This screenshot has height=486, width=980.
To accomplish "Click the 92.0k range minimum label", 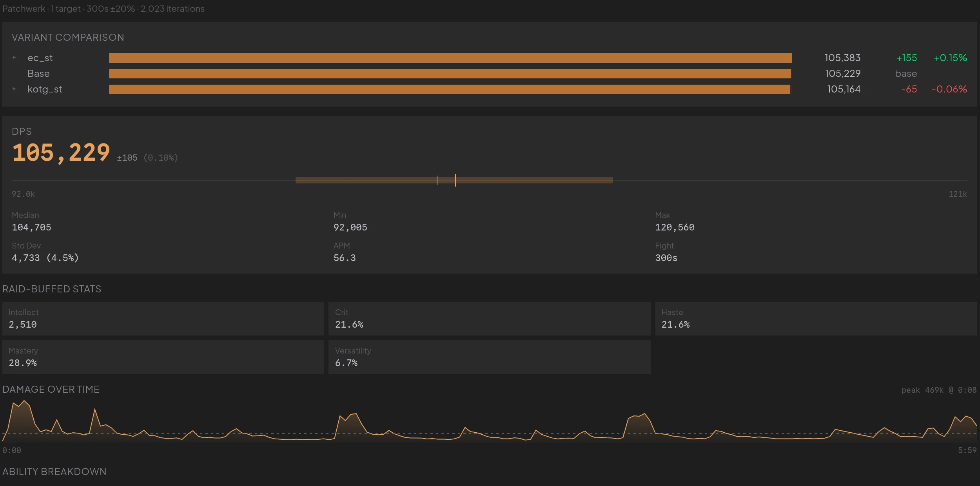I will 23,194.
